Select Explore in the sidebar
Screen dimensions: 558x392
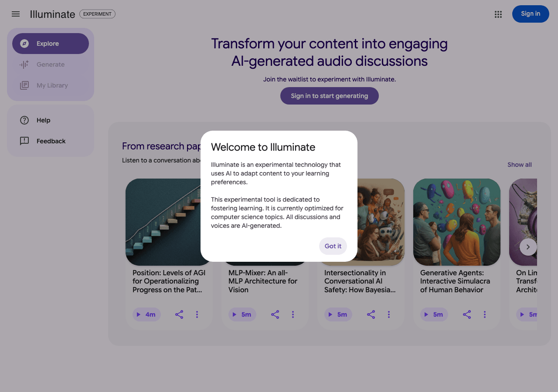tap(51, 44)
